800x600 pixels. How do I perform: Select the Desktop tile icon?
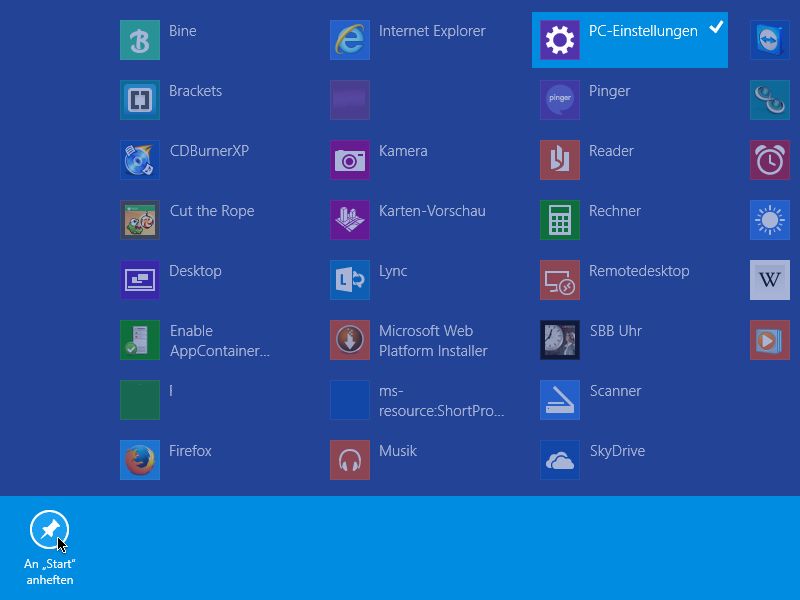click(140, 280)
